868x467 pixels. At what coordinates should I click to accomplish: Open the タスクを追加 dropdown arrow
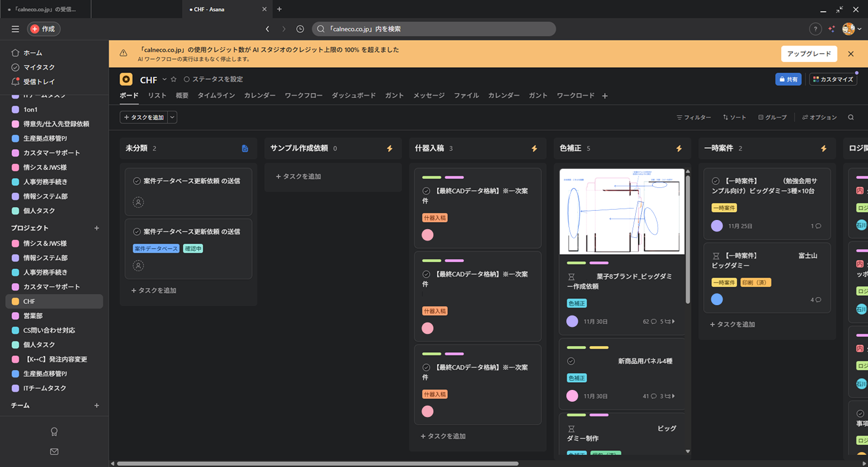173,117
